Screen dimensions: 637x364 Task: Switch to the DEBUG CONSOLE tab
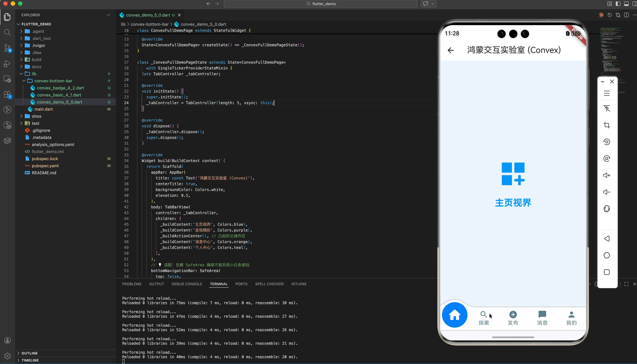point(187,284)
